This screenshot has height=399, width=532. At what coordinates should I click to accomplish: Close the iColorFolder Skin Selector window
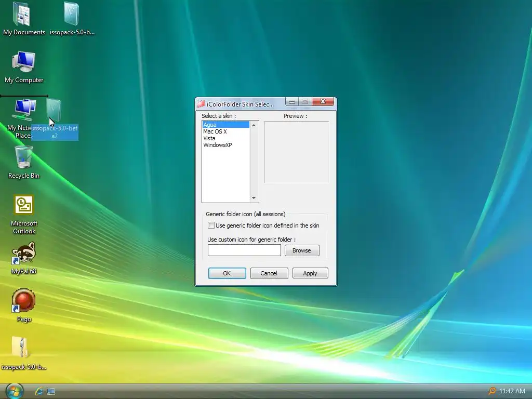[323, 101]
